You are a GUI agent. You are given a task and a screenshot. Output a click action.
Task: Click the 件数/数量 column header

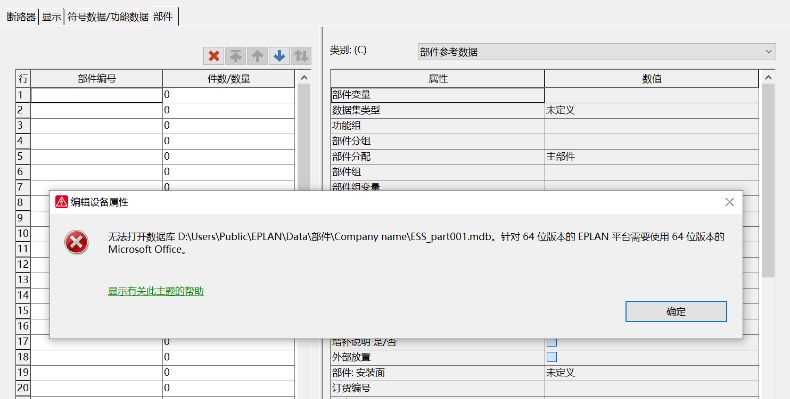[229, 79]
